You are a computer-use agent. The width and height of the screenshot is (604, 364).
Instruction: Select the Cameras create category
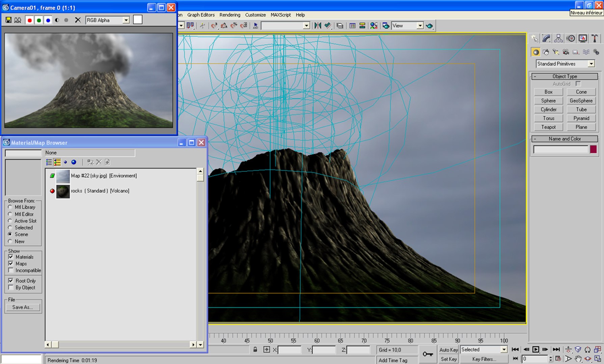point(566,52)
